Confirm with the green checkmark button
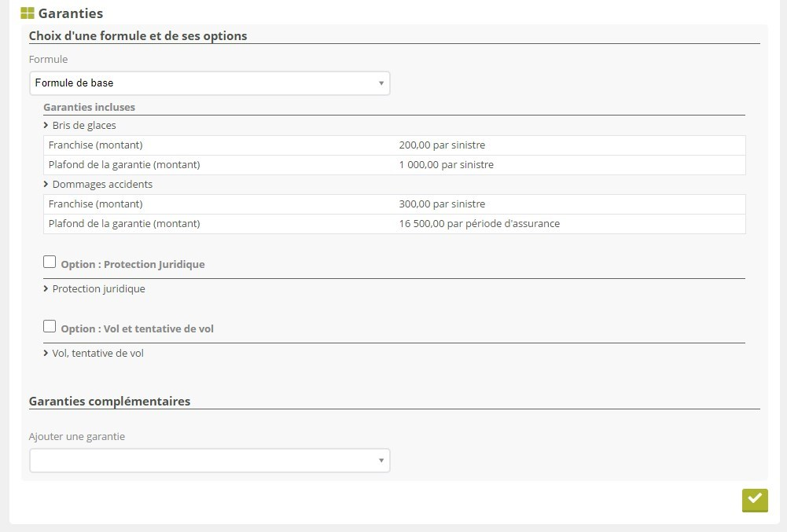Screen dimensions: 787x532 pyautogui.click(x=754, y=500)
